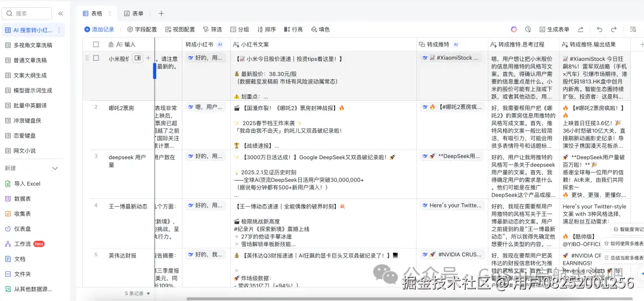Collapse the 新建 section
Viewport: 644px width, 301px height.
pyautogui.click(x=55, y=168)
